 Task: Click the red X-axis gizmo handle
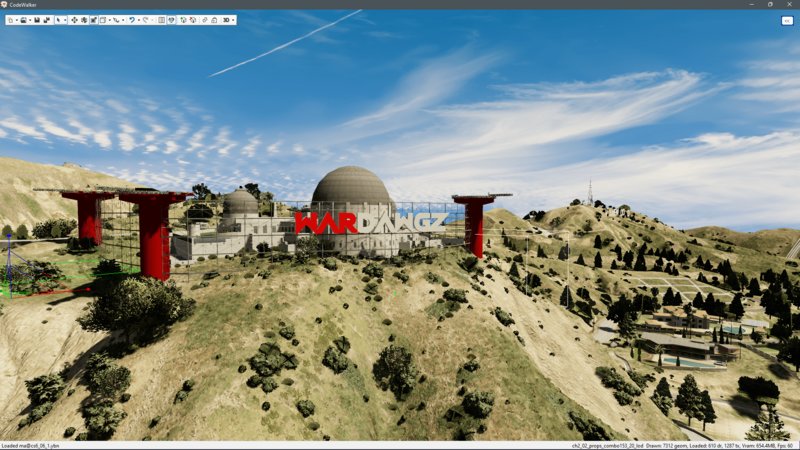tap(88, 289)
